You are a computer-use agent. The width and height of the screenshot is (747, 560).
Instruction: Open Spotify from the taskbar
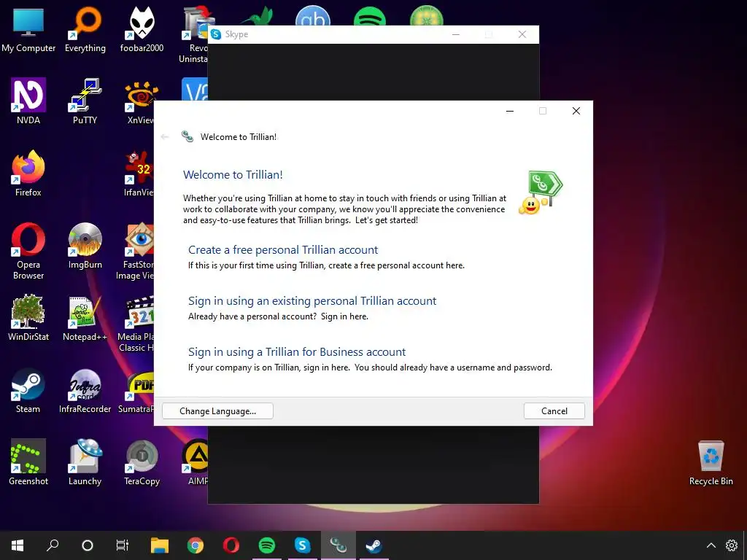[267, 545]
